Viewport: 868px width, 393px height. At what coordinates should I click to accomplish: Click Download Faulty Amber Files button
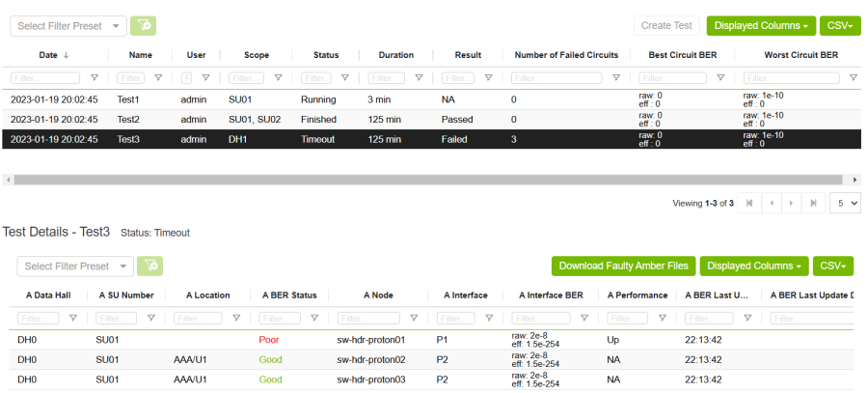(624, 267)
